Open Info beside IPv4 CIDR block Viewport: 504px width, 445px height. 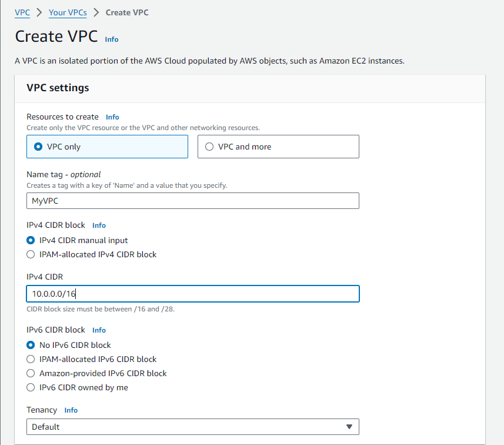[x=98, y=225]
